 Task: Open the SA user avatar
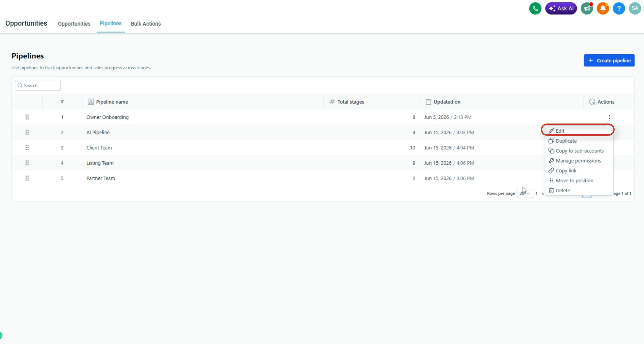635,9
